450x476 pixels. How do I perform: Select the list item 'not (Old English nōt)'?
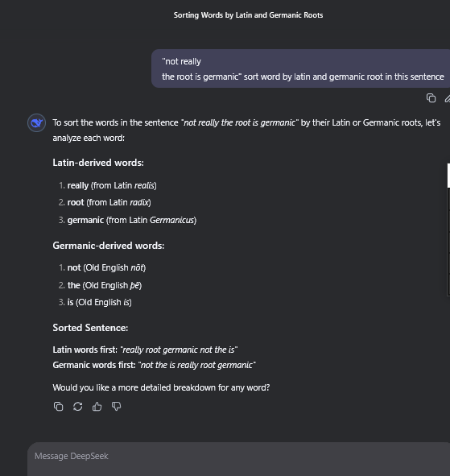[106, 267]
